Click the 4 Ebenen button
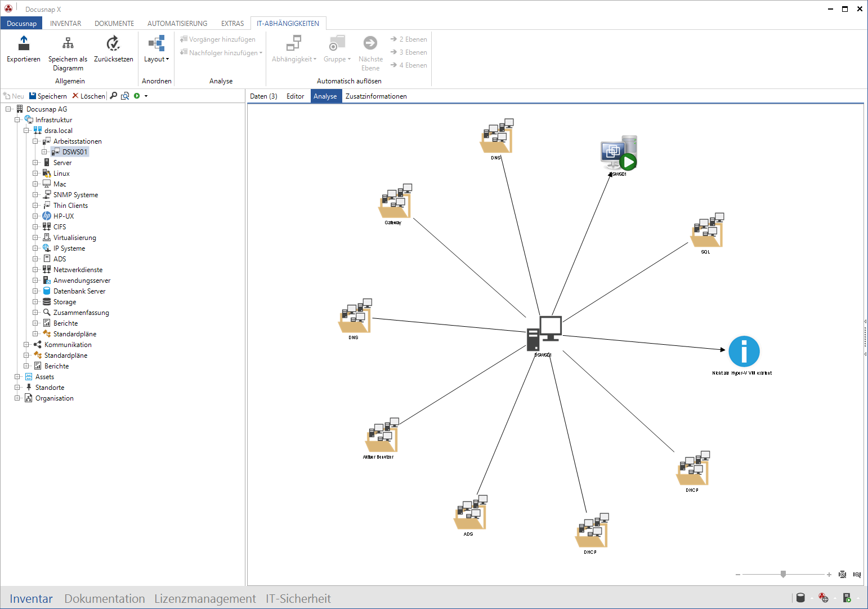 tap(409, 65)
